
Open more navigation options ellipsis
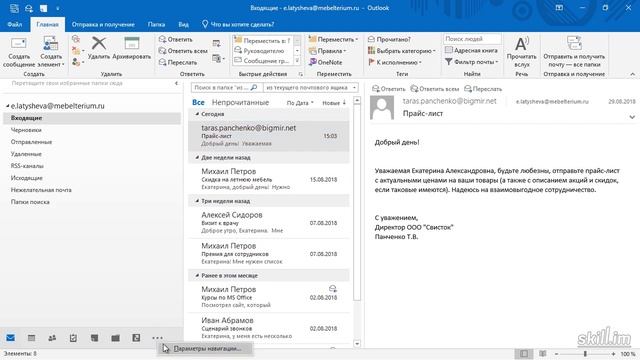[157, 338]
